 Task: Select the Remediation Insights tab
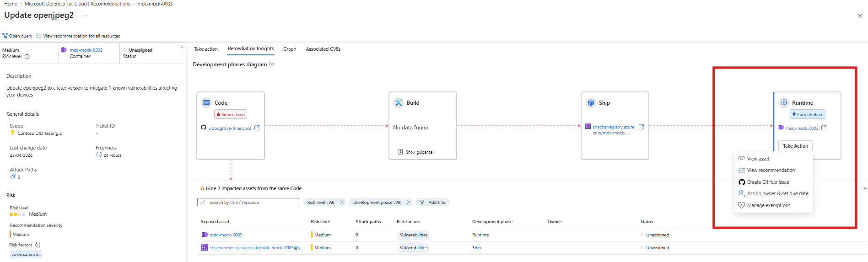click(x=251, y=48)
